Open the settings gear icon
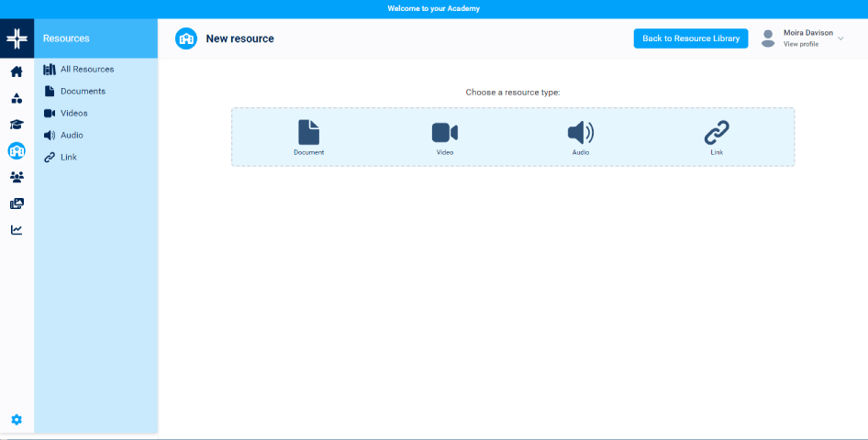This screenshot has height=440, width=868. pos(17,420)
